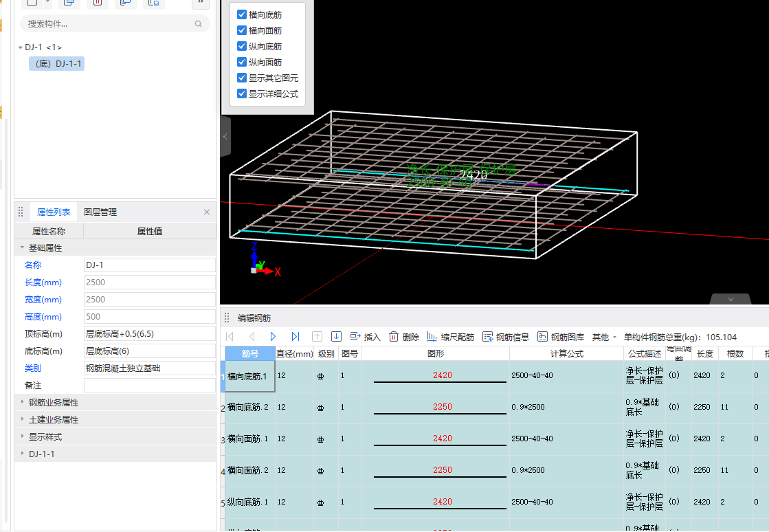Expand the 显示样式 section
769x532 pixels.
(x=22, y=436)
